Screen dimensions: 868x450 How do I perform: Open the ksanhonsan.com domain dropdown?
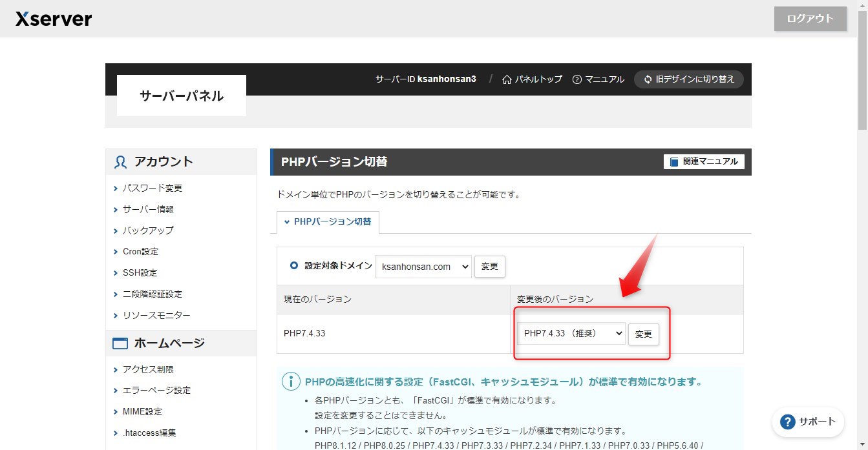[x=423, y=266]
